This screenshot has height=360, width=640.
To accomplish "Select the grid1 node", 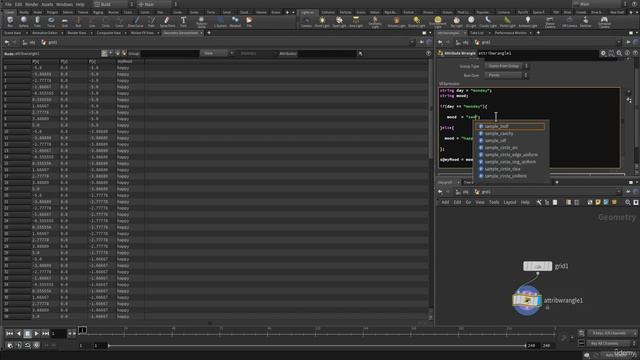I will [x=538, y=266].
